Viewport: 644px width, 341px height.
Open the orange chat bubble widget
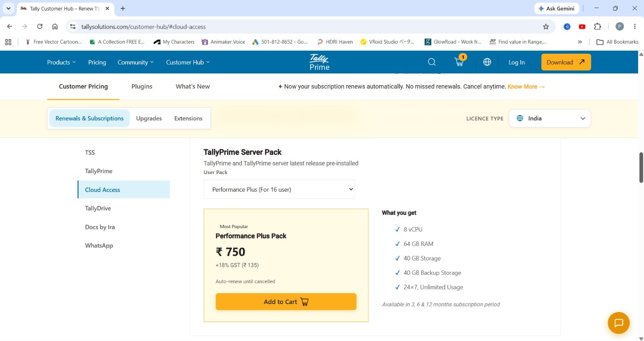pos(619,323)
